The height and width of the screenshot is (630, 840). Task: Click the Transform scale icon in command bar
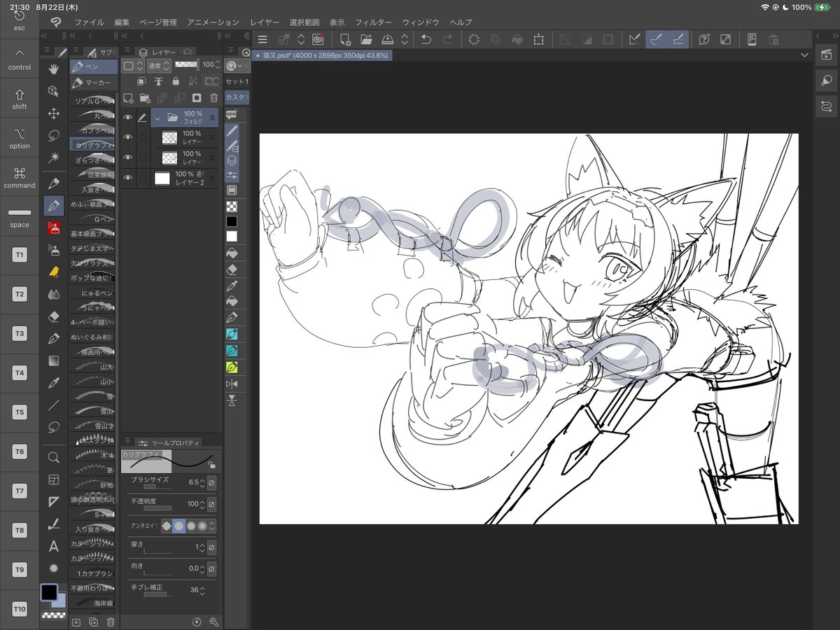538,40
